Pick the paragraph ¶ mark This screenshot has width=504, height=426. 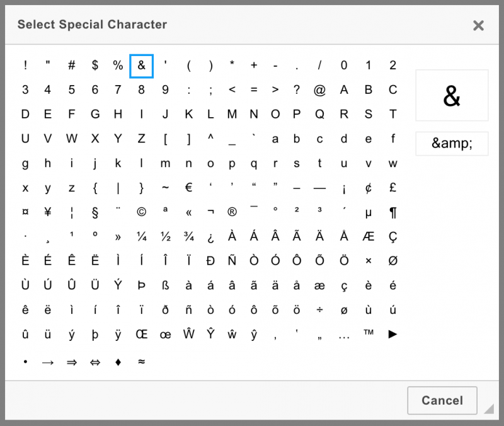click(x=392, y=212)
